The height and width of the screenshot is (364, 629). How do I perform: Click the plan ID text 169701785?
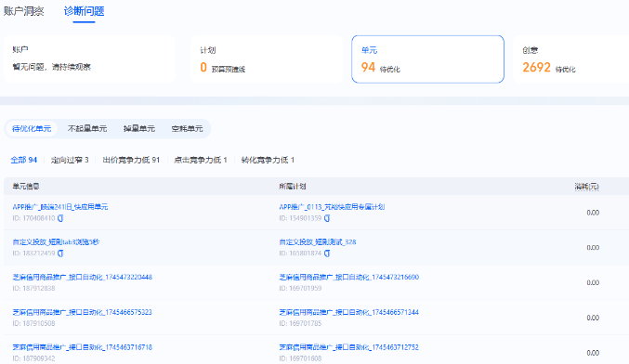click(x=300, y=323)
